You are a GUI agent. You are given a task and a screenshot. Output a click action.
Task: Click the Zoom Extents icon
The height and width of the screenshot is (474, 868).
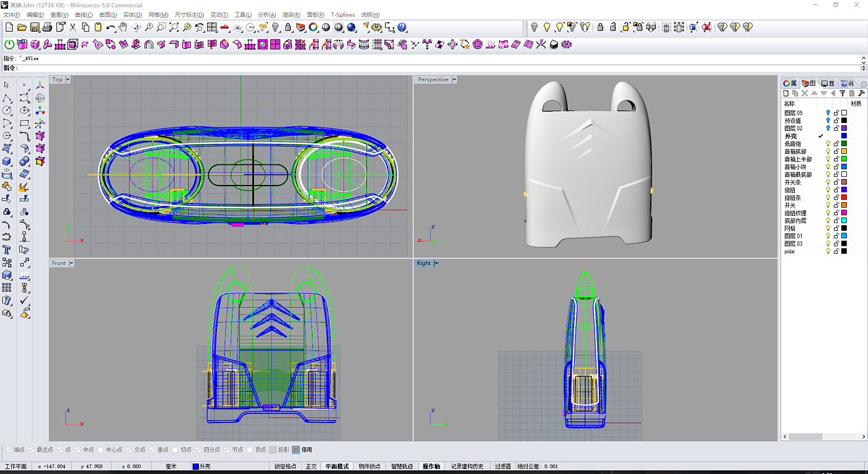pyautogui.click(x=174, y=27)
